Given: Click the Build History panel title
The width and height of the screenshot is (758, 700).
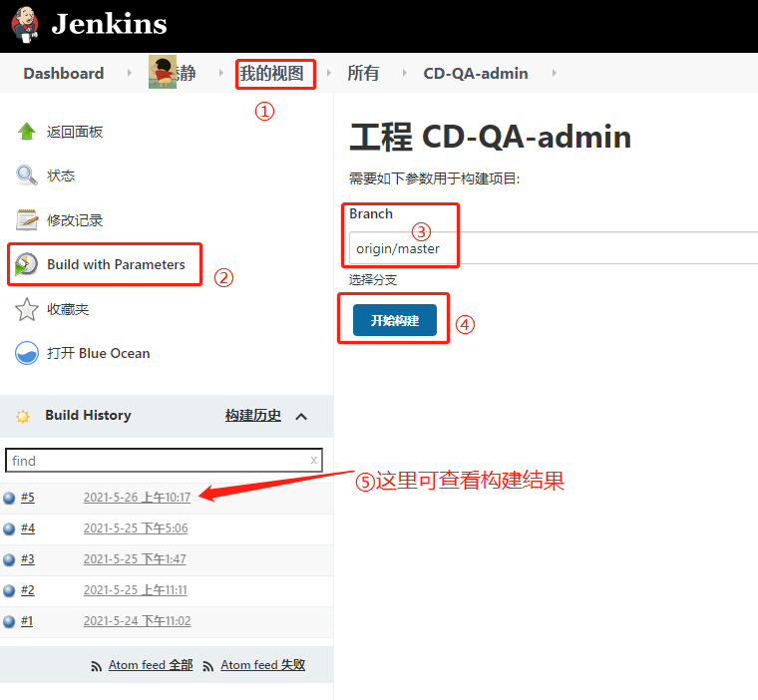Looking at the screenshot, I should tap(88, 415).
